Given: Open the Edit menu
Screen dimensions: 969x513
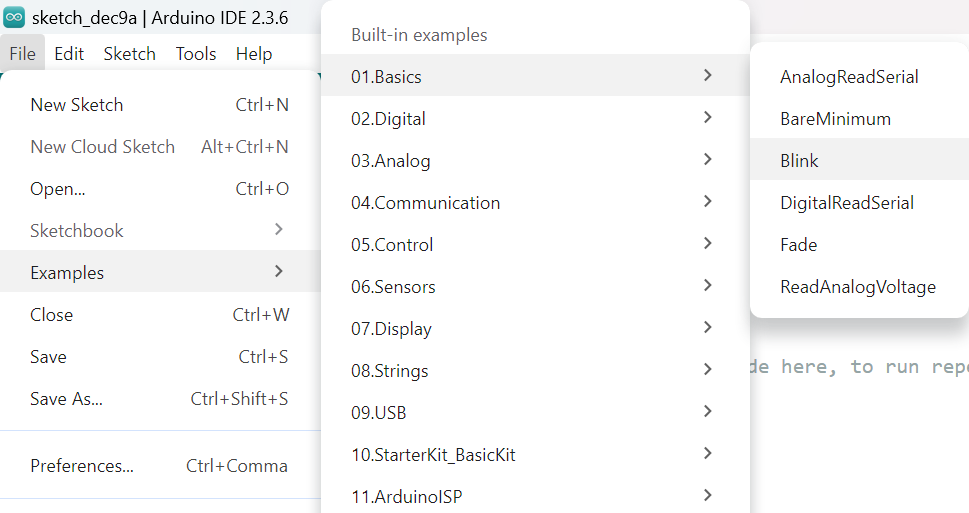Looking at the screenshot, I should point(69,54).
